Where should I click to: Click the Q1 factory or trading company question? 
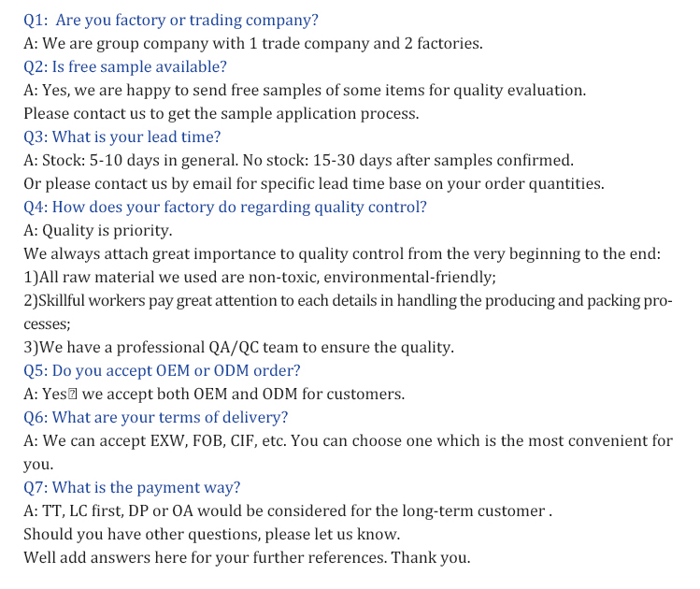click(170, 20)
